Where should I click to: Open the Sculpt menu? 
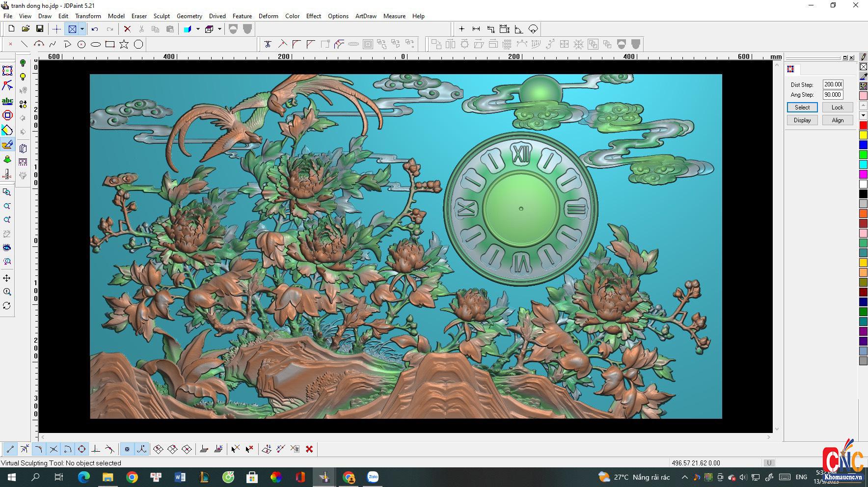pyautogui.click(x=162, y=16)
